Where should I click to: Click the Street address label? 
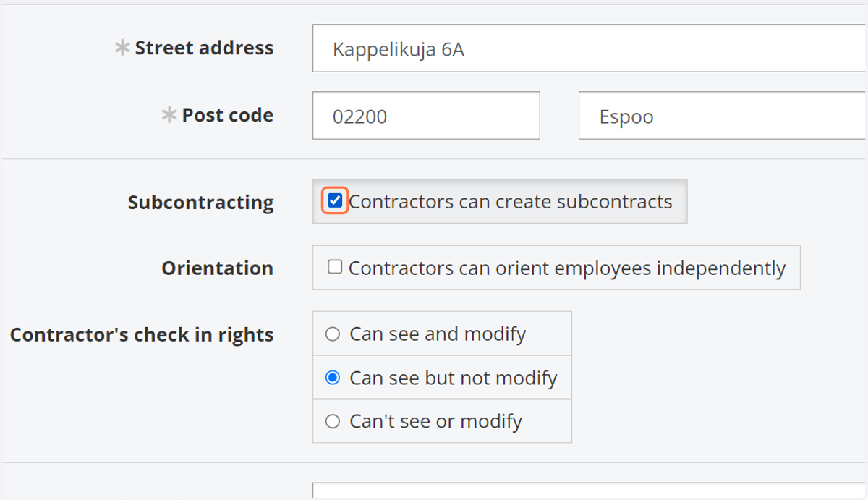204,48
